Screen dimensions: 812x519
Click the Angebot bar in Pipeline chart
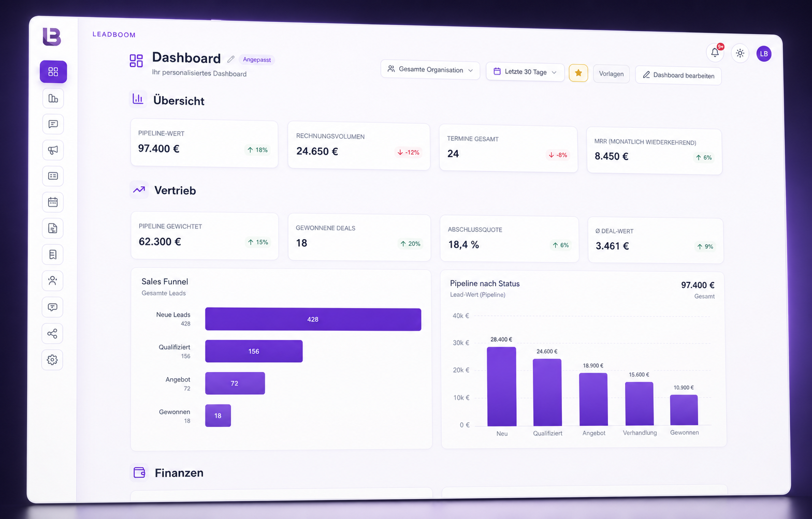coord(593,399)
